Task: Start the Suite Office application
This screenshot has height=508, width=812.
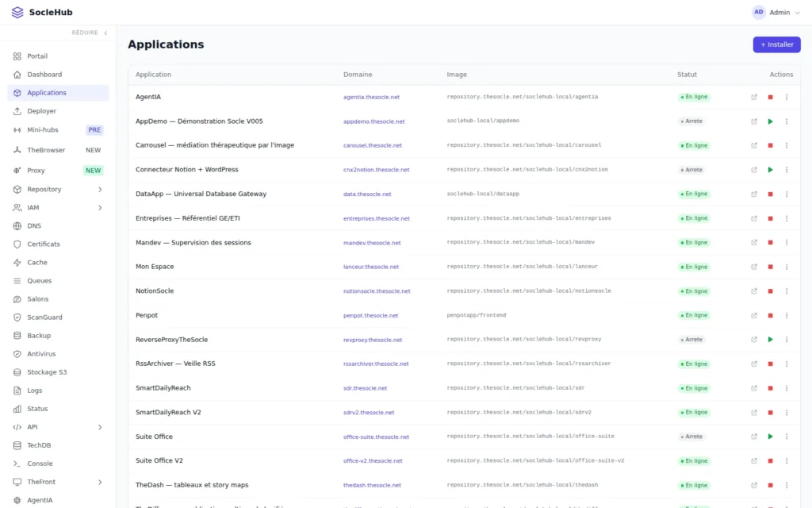Action: (770, 437)
